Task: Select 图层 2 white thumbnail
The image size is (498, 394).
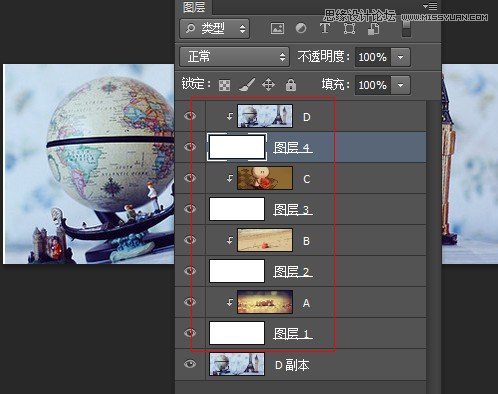Action: [237, 271]
